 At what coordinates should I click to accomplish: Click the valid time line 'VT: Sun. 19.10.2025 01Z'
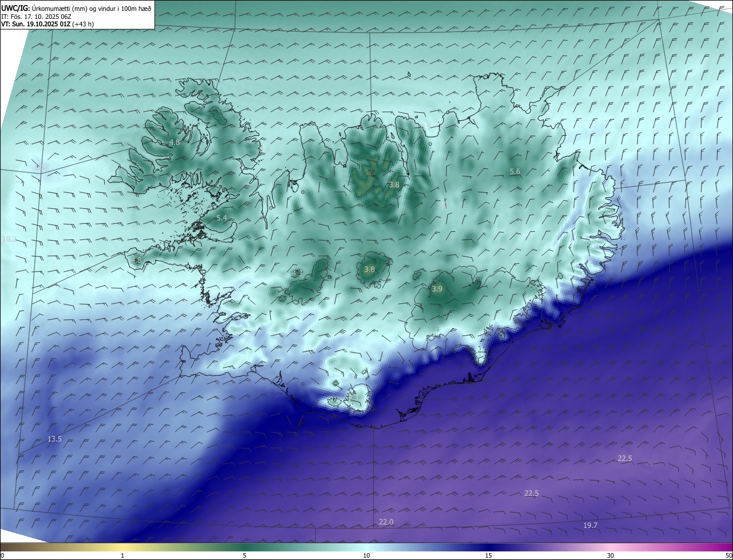click(x=36, y=24)
